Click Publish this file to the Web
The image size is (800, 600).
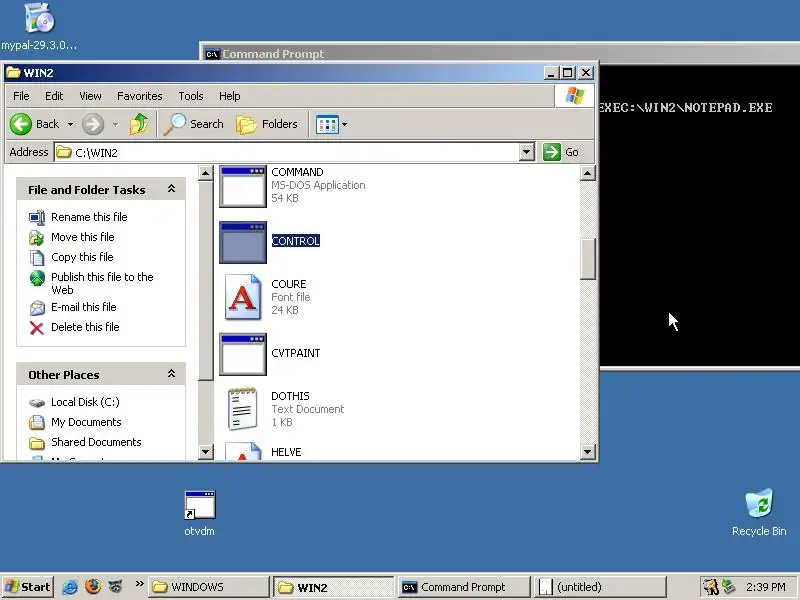(x=102, y=283)
